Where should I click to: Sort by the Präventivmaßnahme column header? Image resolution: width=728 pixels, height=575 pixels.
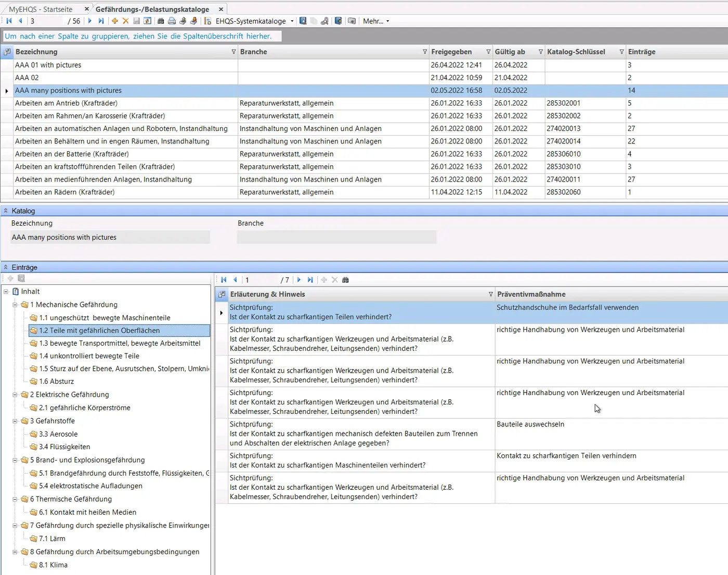click(x=531, y=294)
